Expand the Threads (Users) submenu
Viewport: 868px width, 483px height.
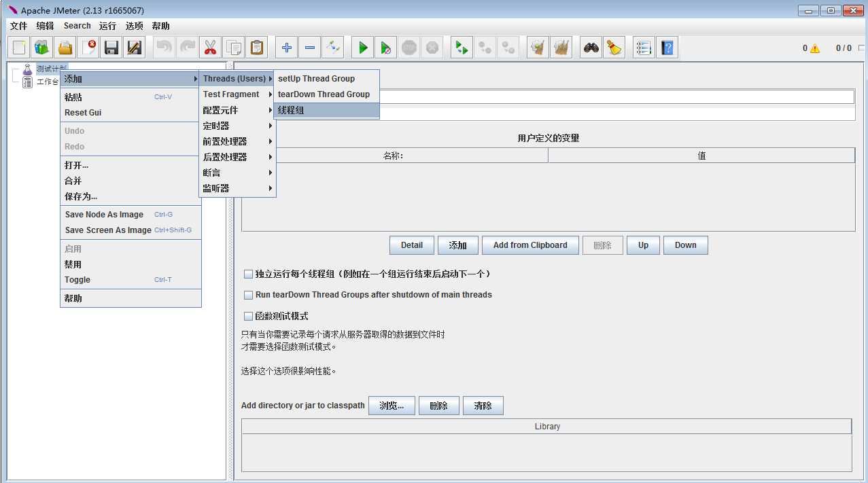click(x=237, y=78)
